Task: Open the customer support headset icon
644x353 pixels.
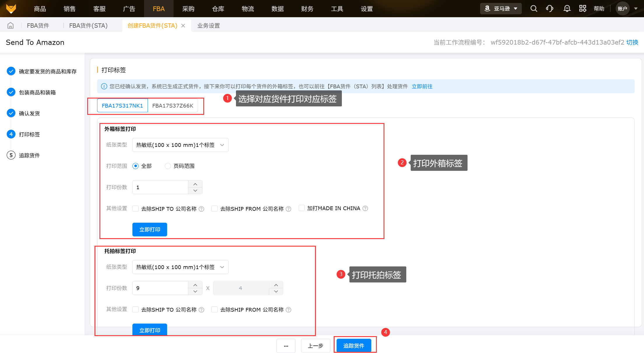Action: click(549, 9)
